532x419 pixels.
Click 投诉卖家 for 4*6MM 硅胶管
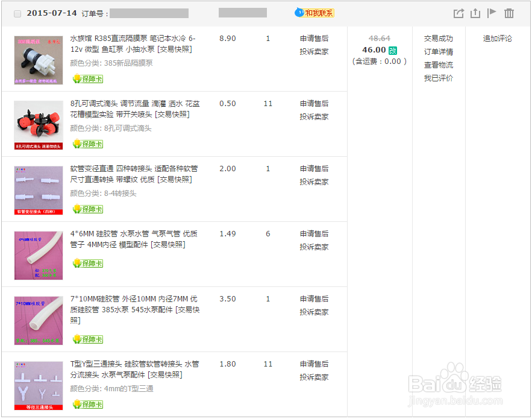314,247
